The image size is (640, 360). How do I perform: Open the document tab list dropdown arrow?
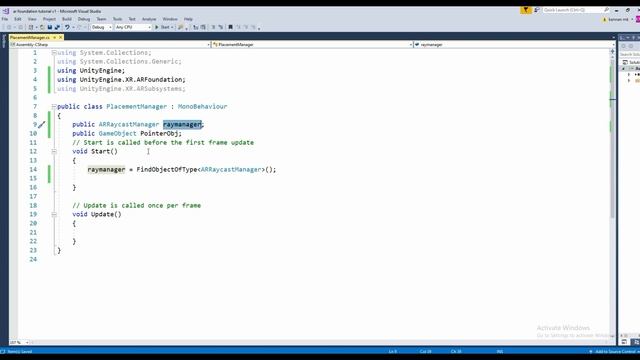pyautogui.click(x=613, y=37)
